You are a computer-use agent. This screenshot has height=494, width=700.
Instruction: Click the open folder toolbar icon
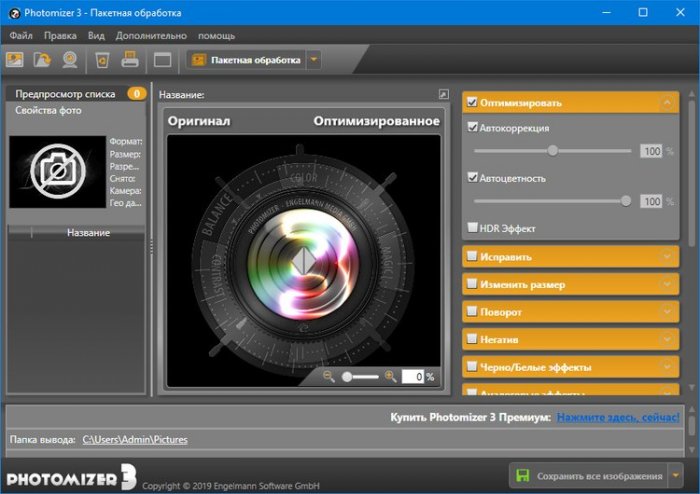point(42,60)
